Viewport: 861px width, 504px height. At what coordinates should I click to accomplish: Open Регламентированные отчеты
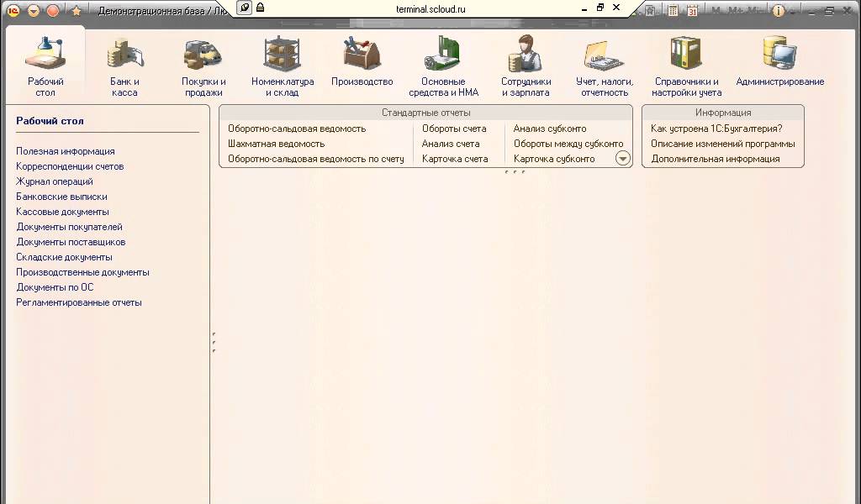(78, 302)
